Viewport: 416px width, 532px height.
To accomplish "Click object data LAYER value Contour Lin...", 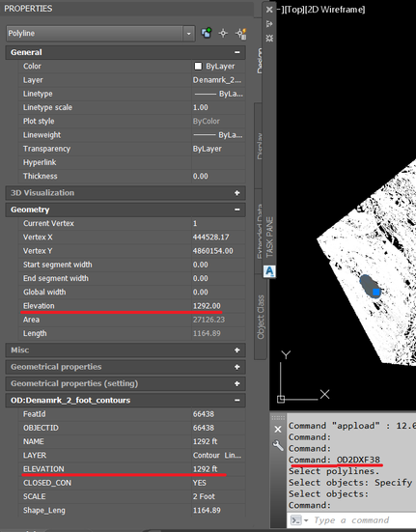I will [218, 456].
